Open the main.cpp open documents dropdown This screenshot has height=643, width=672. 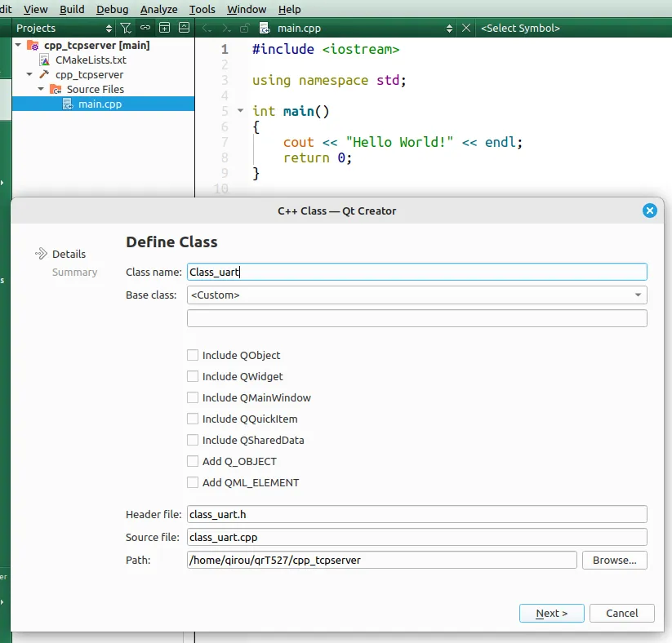[x=364, y=29]
